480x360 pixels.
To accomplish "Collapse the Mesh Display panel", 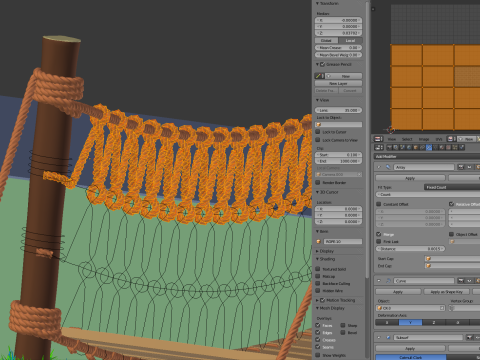I will click(x=317, y=308).
